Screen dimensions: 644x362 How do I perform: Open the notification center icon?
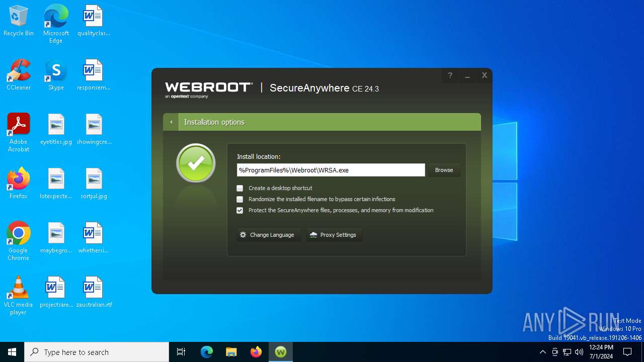tap(627, 352)
